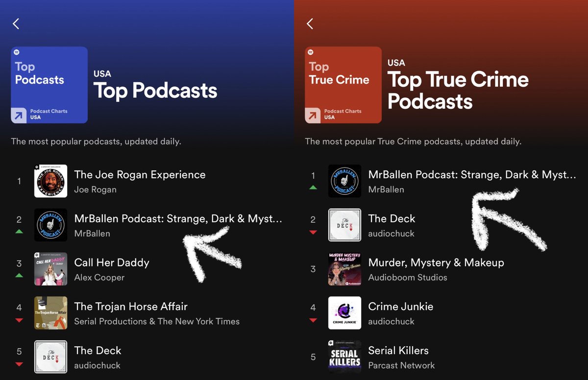Open MrBallen artwork in True Crime list
The height and width of the screenshot is (380, 588).
344,181
